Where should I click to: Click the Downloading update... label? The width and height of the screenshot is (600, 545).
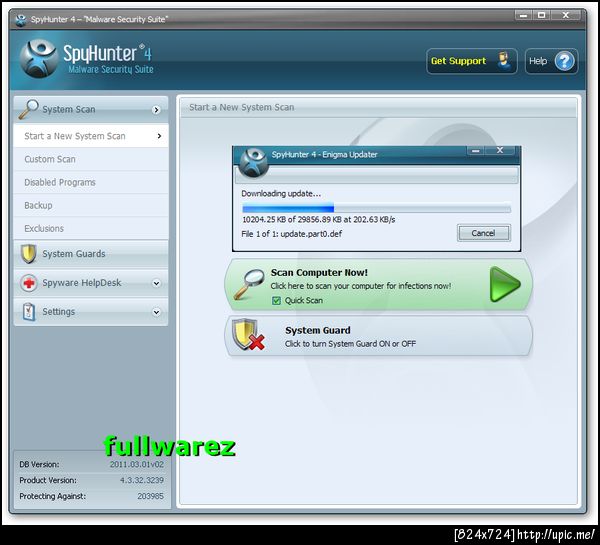281,194
